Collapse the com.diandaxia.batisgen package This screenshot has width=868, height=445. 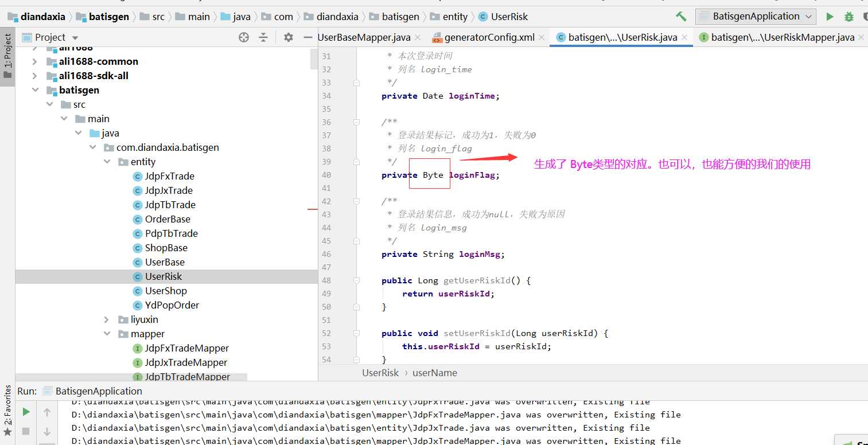93,147
